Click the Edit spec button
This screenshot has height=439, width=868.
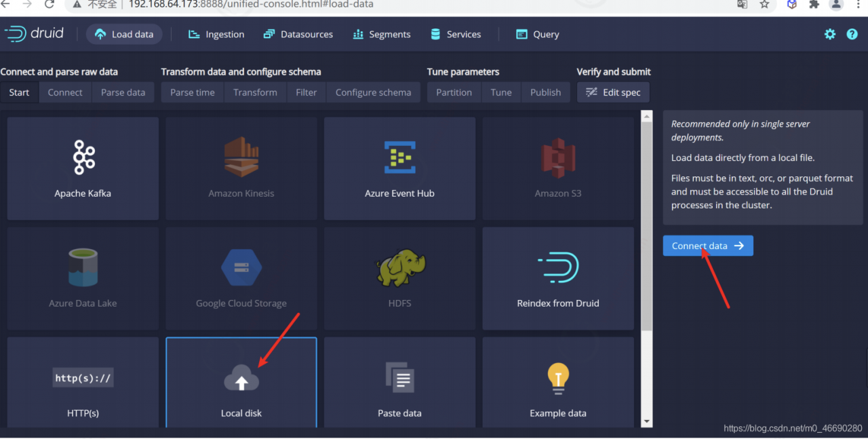(613, 92)
